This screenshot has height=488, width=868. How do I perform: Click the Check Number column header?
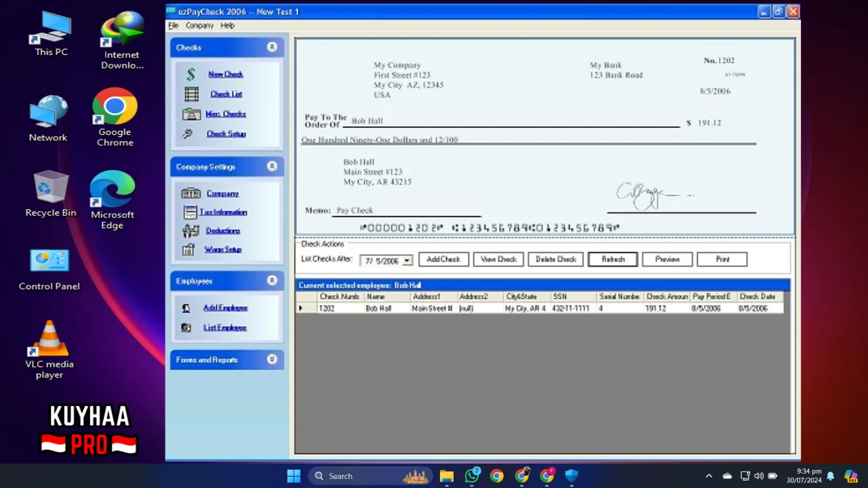[x=339, y=297]
